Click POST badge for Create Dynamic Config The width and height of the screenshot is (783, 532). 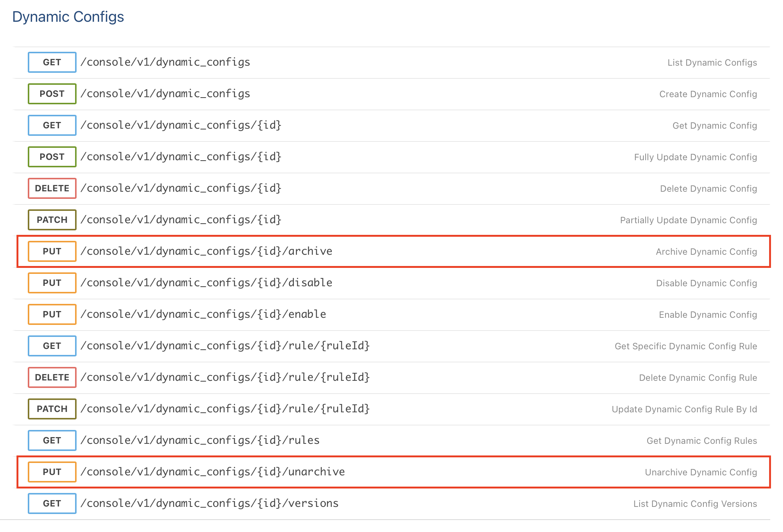point(52,94)
